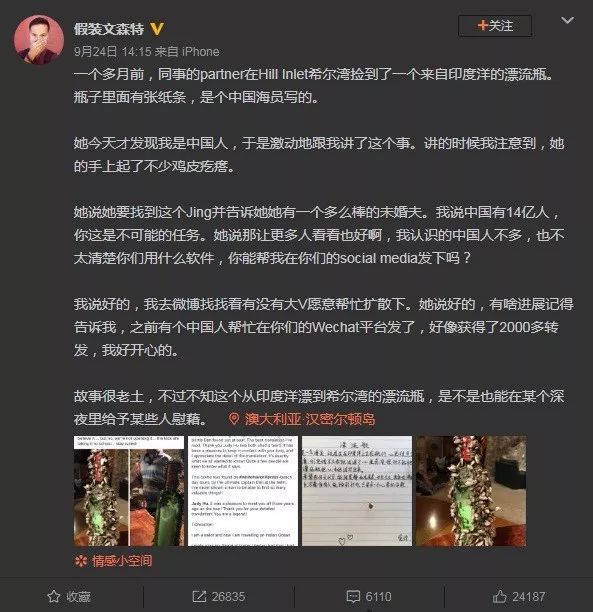Click the repost icon showing 26835
Viewport: 593px width, 612px height.
tap(199, 596)
